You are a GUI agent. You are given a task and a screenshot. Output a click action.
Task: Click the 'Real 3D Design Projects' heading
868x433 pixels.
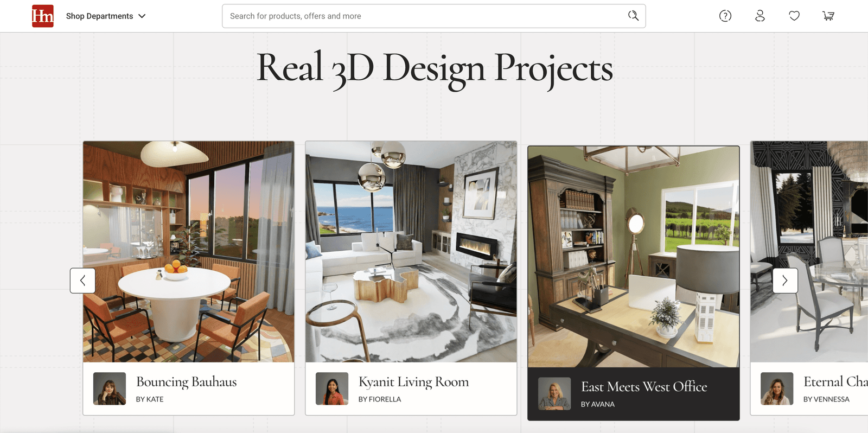(x=435, y=69)
